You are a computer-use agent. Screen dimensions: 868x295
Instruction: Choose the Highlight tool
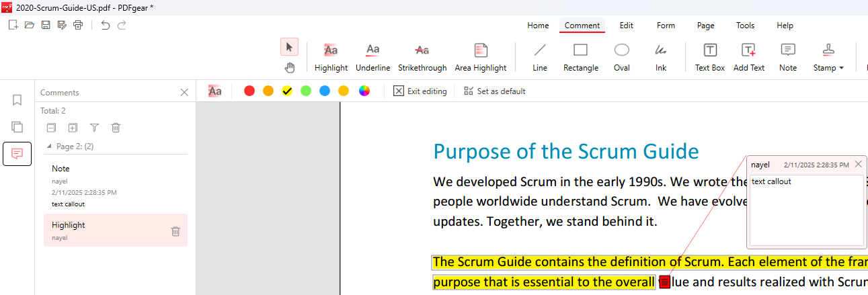pos(331,57)
